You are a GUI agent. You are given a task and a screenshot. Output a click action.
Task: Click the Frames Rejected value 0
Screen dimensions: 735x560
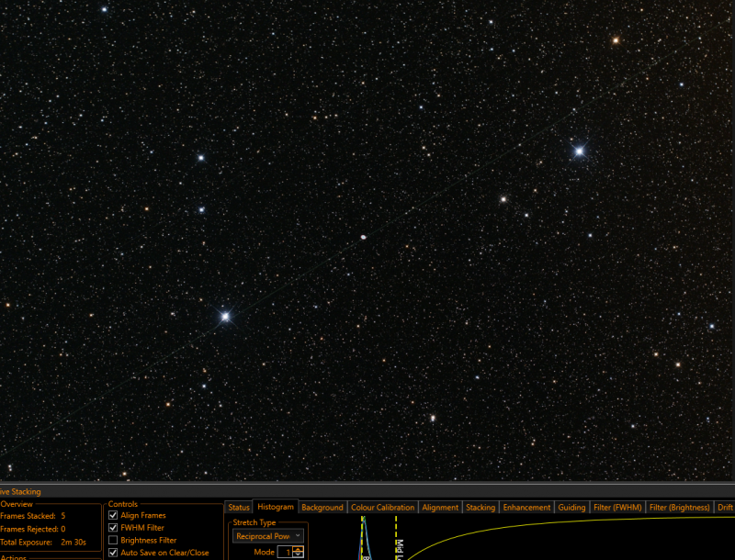[63, 529]
